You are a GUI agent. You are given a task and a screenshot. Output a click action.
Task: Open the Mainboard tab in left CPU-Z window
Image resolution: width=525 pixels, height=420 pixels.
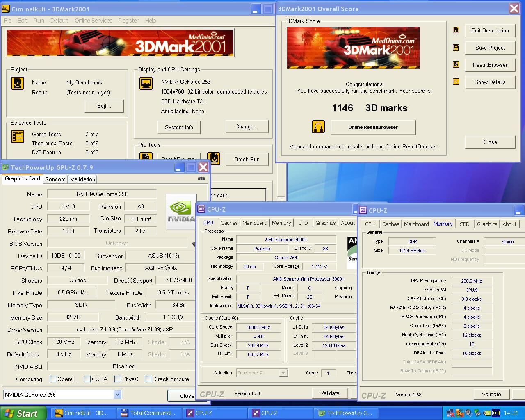[255, 223]
